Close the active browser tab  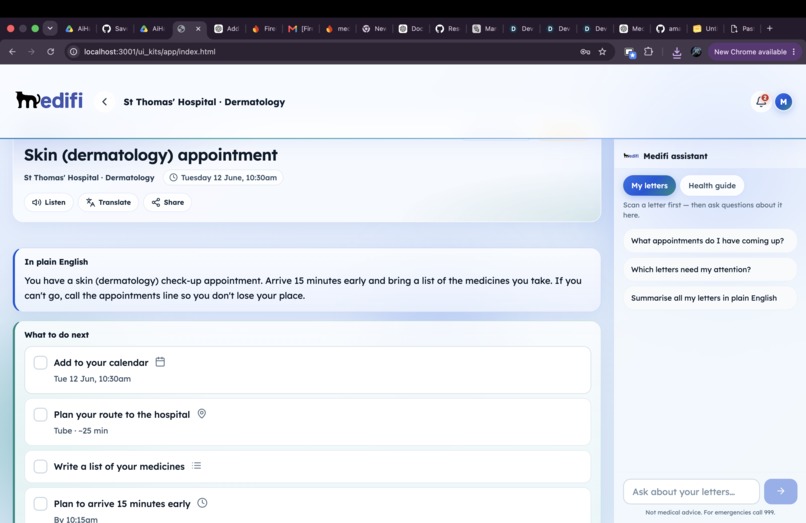[x=198, y=29]
